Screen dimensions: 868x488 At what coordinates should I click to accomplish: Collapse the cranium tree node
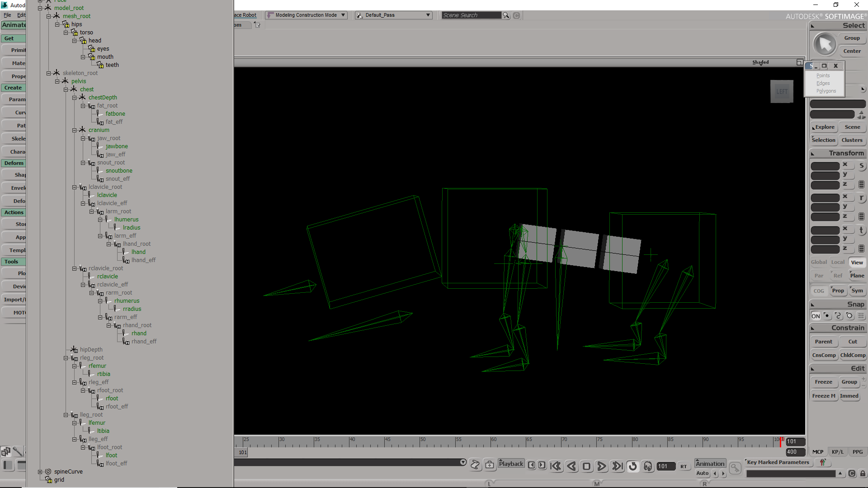coord(74,130)
